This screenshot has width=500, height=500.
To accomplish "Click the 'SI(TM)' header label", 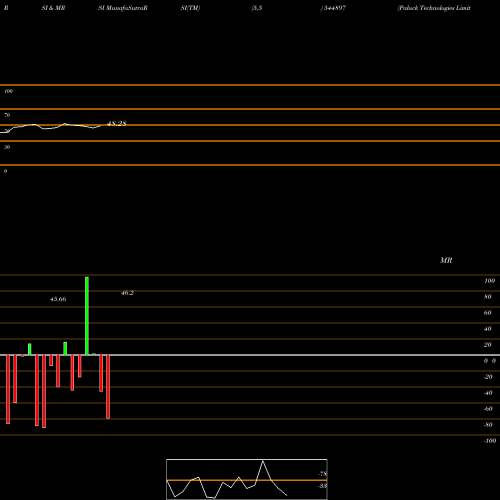I will [190, 8].
